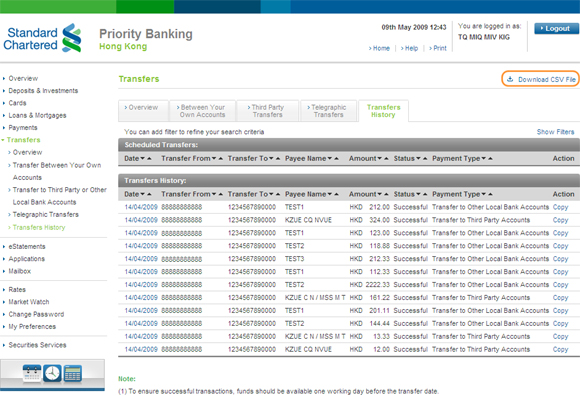Click the download icon beside Download CSV File
This screenshot has width=580, height=396.
(x=510, y=79)
